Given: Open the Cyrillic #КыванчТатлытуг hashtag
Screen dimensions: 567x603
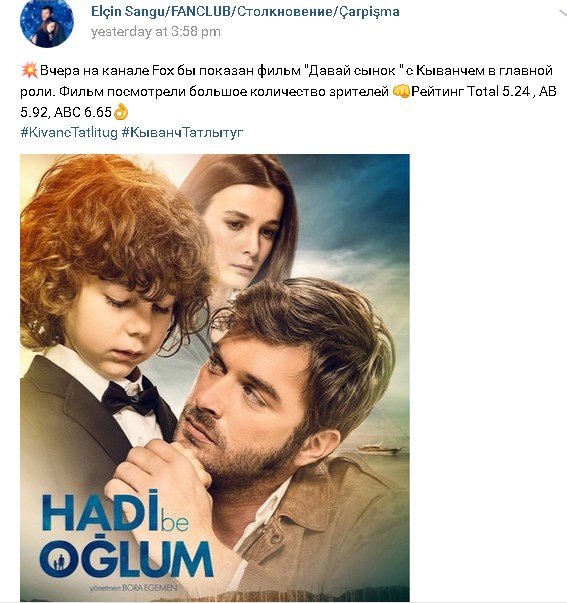Looking at the screenshot, I should (182, 133).
